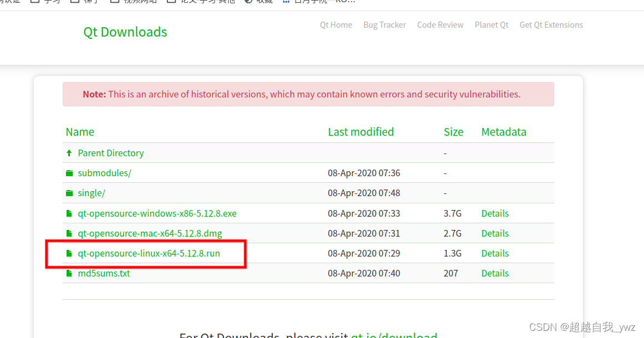This screenshot has height=338, width=644.
Task: View Details for the mac dmg file
Action: [495, 233]
